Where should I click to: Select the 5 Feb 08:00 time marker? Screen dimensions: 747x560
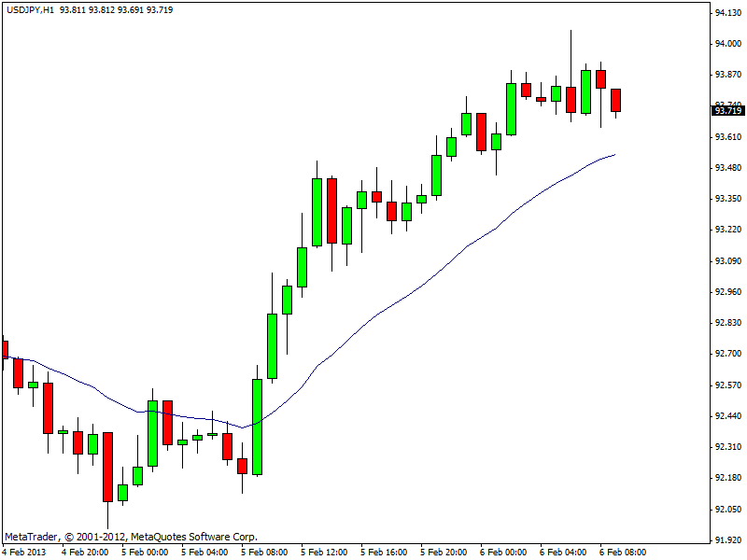263,552
